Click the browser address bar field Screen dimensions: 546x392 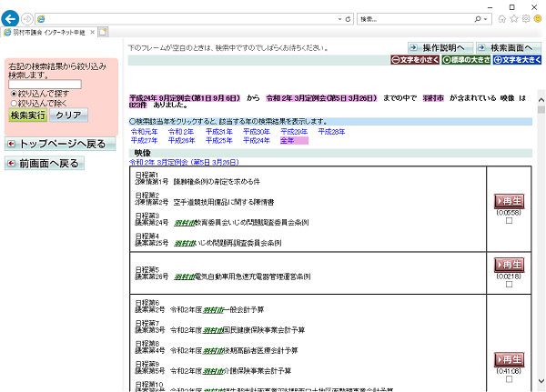[187, 19]
